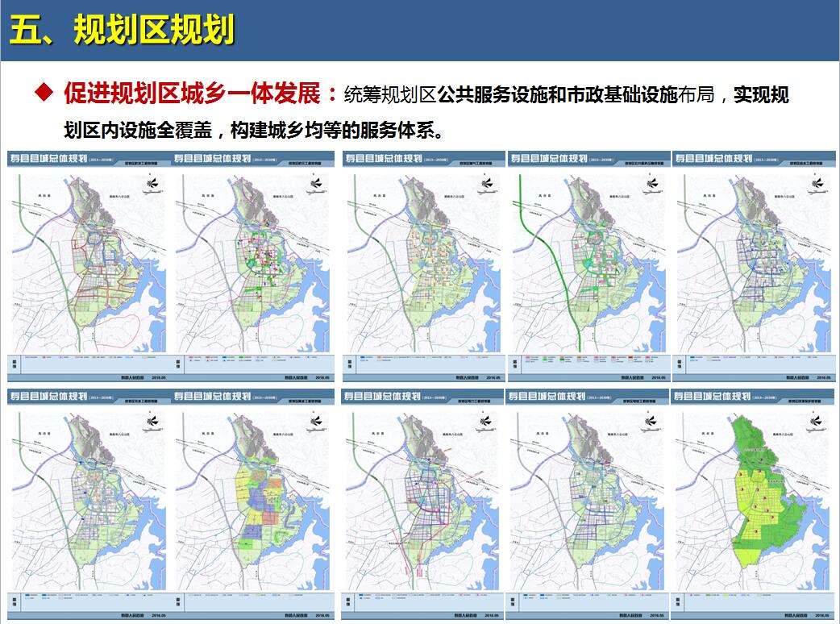Click the red diamond bullet before 促进规划区城乡一体发展
Image resolution: width=840 pixels, height=624 pixels.
(x=44, y=94)
